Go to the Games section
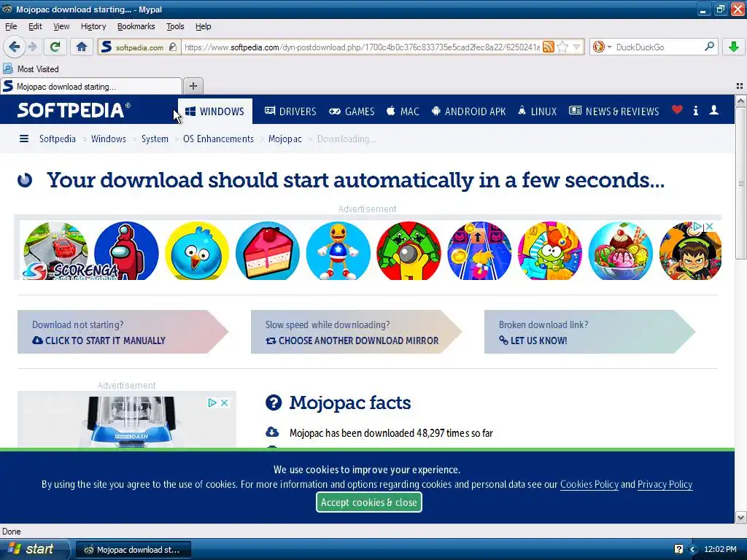The image size is (747, 560). (352, 112)
